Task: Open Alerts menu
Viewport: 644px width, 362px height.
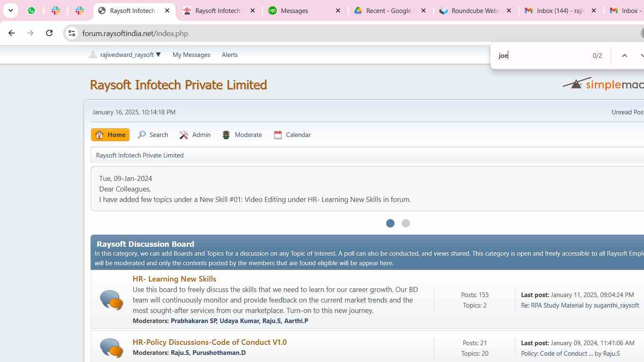Action: pos(229,55)
